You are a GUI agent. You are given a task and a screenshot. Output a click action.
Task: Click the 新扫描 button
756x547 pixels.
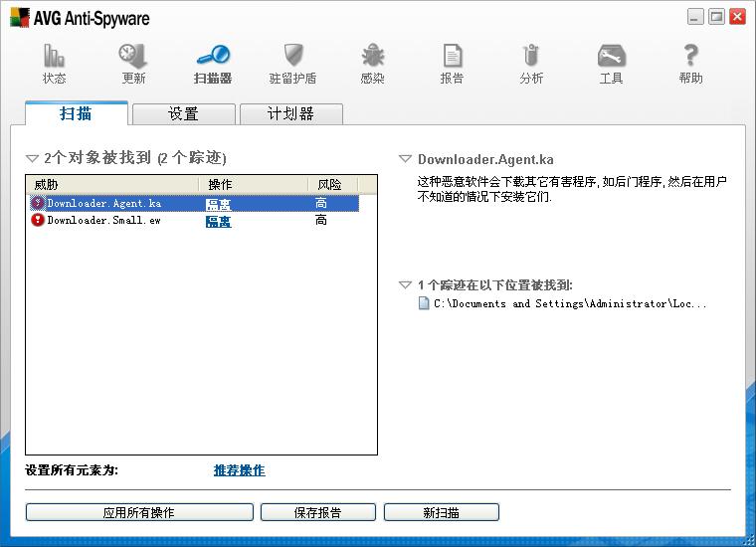(x=441, y=512)
